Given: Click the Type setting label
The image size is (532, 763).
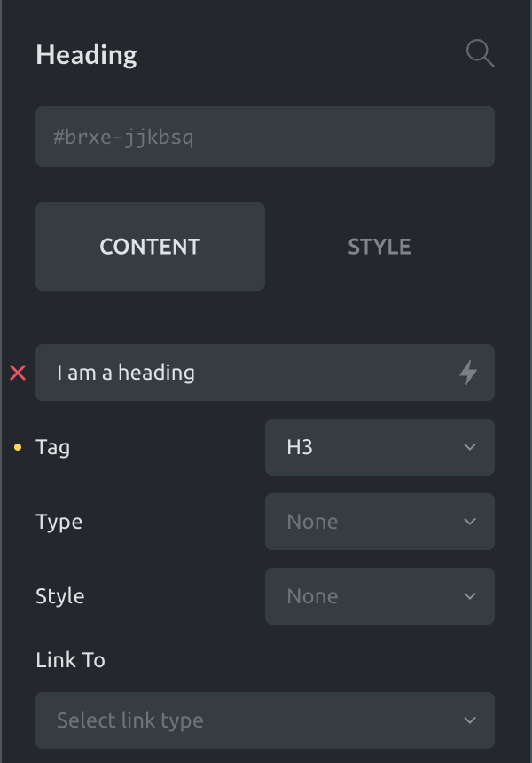Looking at the screenshot, I should tap(59, 523).
